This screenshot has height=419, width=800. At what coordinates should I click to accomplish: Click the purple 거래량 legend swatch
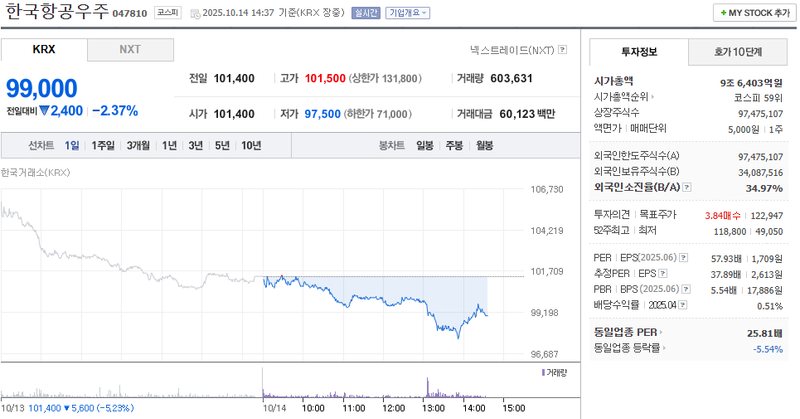click(541, 372)
